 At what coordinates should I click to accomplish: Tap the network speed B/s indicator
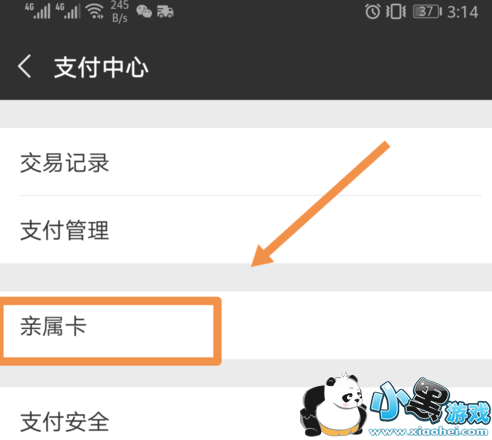(120, 11)
